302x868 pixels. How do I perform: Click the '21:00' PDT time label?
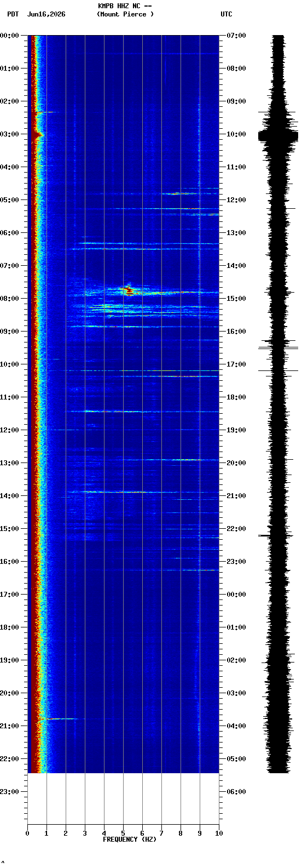click(x=9, y=726)
